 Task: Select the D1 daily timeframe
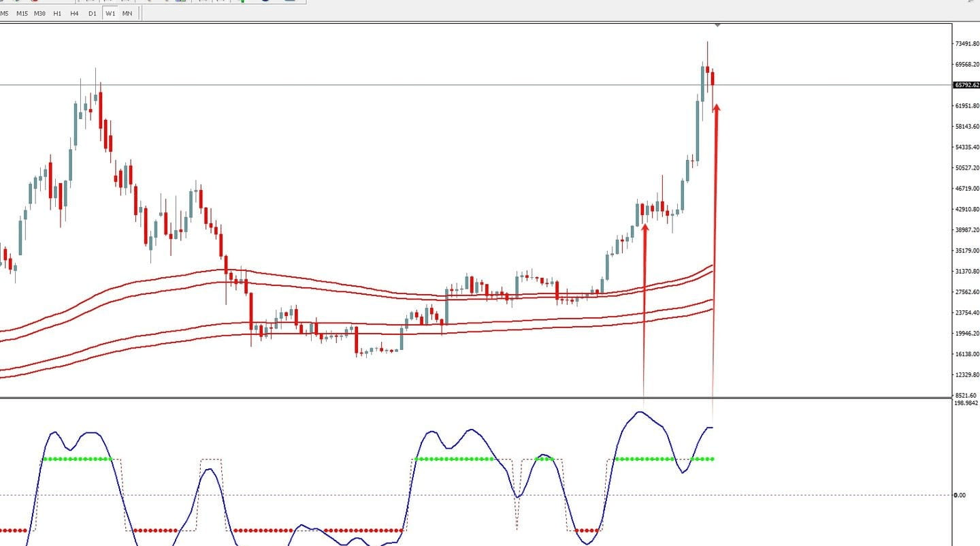[93, 13]
